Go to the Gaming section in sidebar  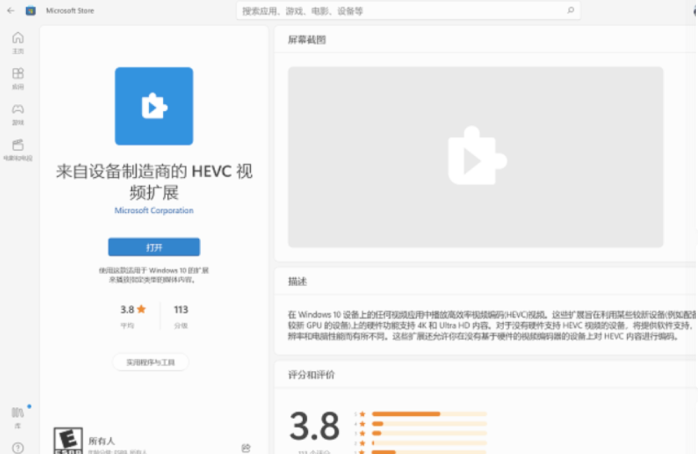18,112
